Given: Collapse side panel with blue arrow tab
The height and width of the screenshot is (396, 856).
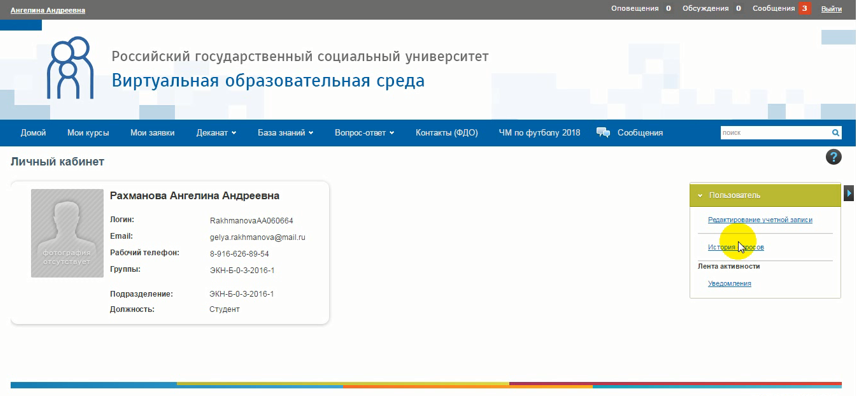Looking at the screenshot, I should pyautogui.click(x=849, y=193).
